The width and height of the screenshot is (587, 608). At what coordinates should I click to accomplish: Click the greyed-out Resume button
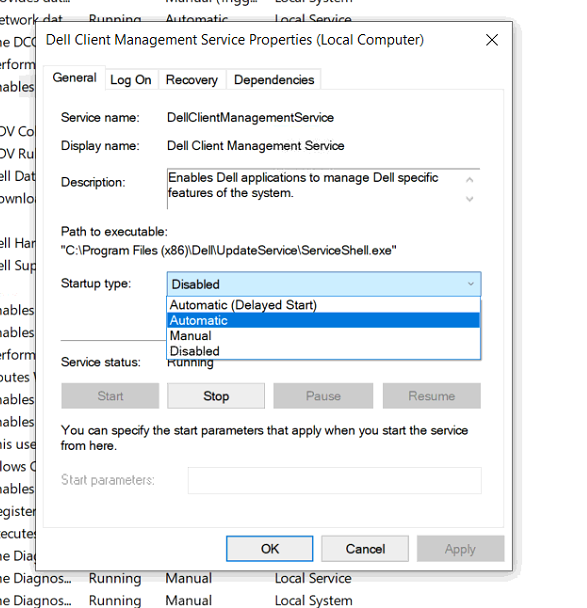tap(432, 396)
